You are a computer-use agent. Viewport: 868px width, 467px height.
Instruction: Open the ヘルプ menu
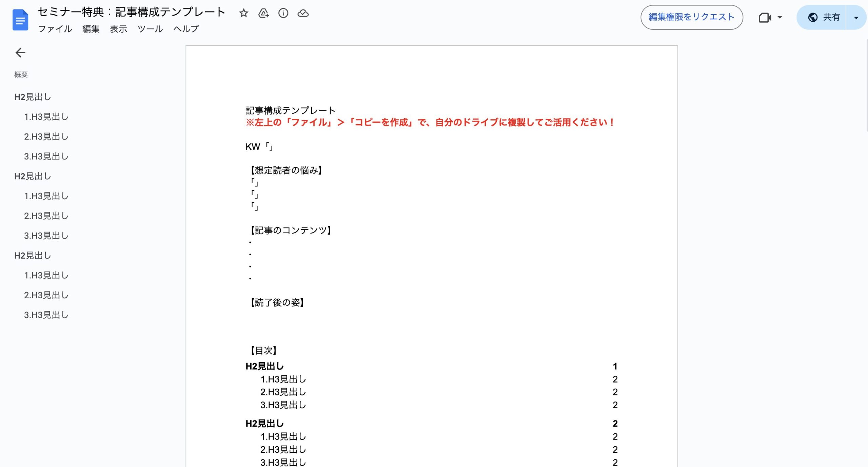coord(186,29)
